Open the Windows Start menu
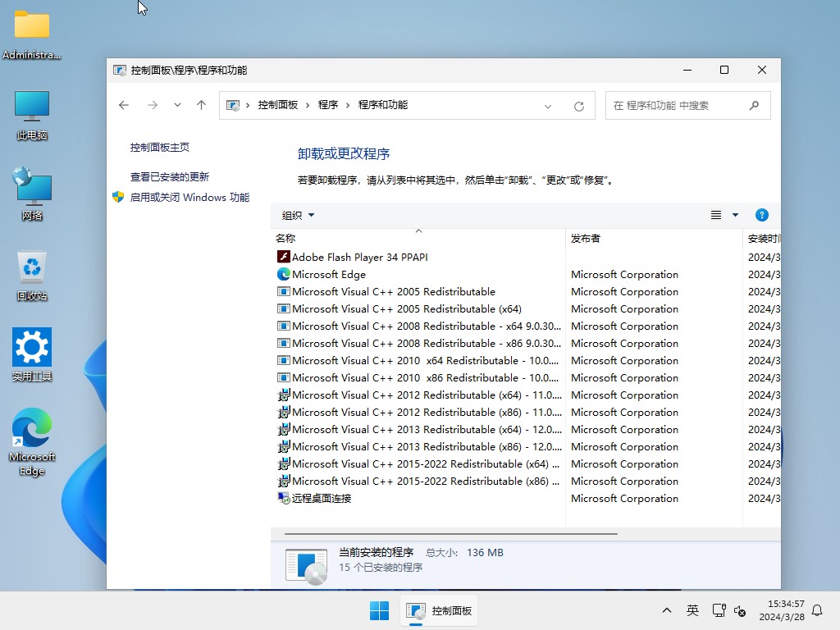This screenshot has width=840, height=630. click(x=379, y=610)
